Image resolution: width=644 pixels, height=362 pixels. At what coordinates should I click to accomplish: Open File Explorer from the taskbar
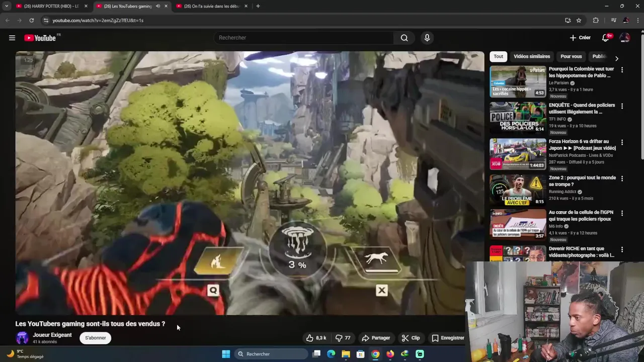(x=346, y=354)
